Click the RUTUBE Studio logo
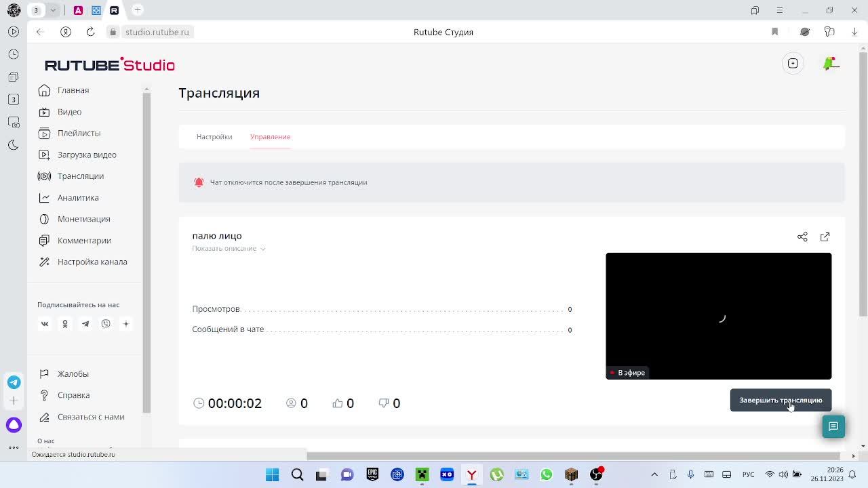The width and height of the screenshot is (868, 488). pos(110,64)
